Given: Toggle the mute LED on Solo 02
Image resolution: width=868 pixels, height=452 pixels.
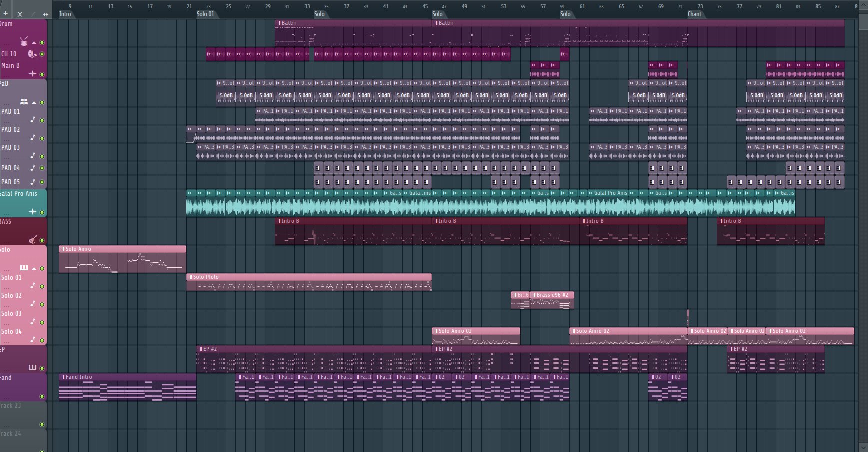Looking at the screenshot, I should tap(42, 304).
